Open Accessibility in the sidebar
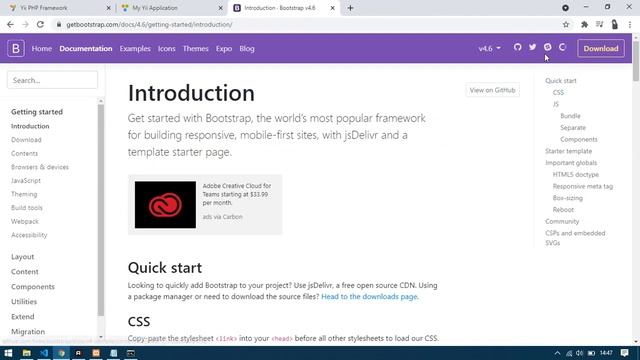The width and height of the screenshot is (640, 360). (29, 235)
